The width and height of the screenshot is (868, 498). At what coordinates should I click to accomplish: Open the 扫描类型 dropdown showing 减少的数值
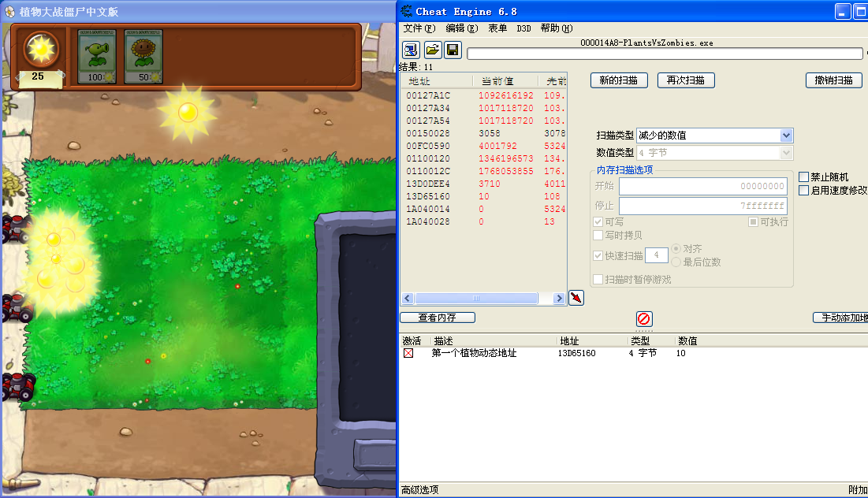point(714,136)
